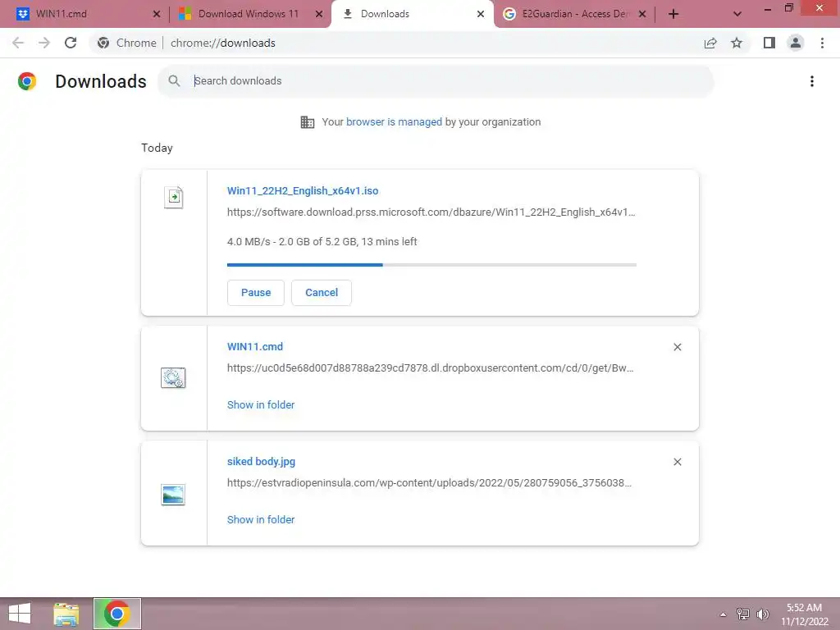Open the volume tray icon

[x=762, y=614]
